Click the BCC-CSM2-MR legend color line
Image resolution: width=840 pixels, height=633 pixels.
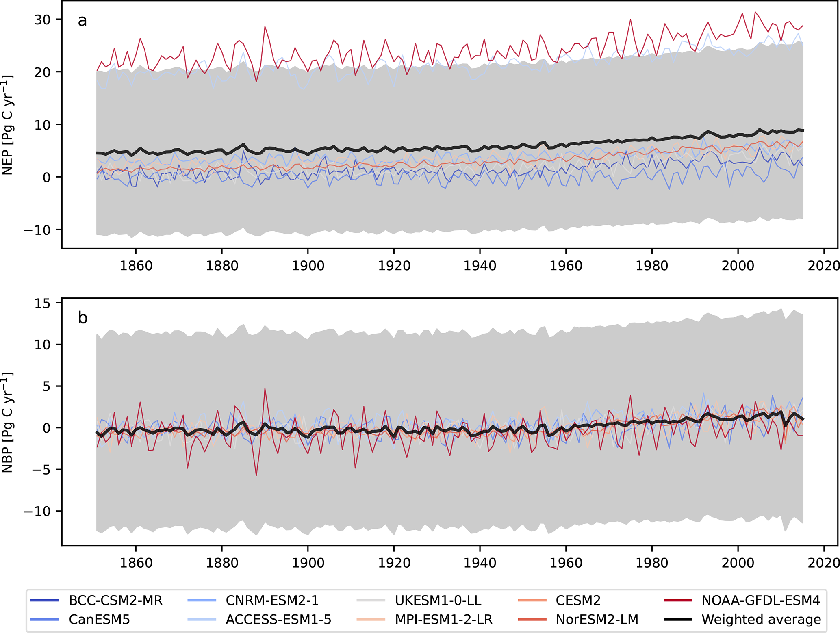[45, 600]
